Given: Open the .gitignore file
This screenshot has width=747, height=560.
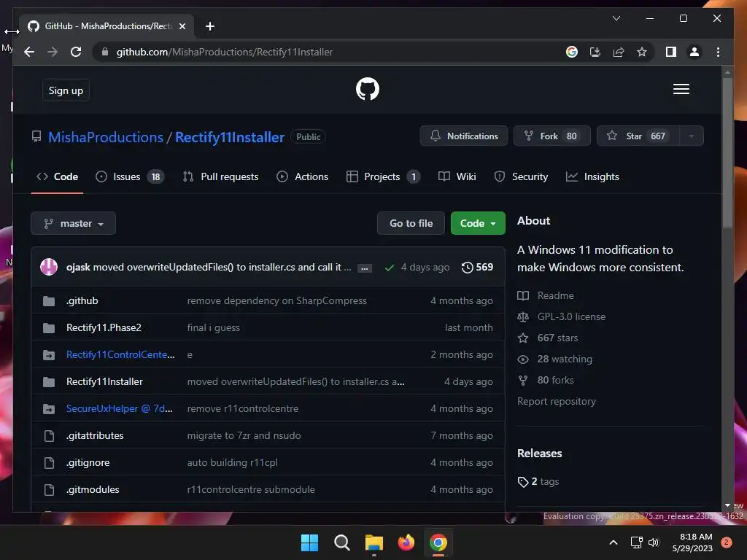Looking at the screenshot, I should point(88,462).
